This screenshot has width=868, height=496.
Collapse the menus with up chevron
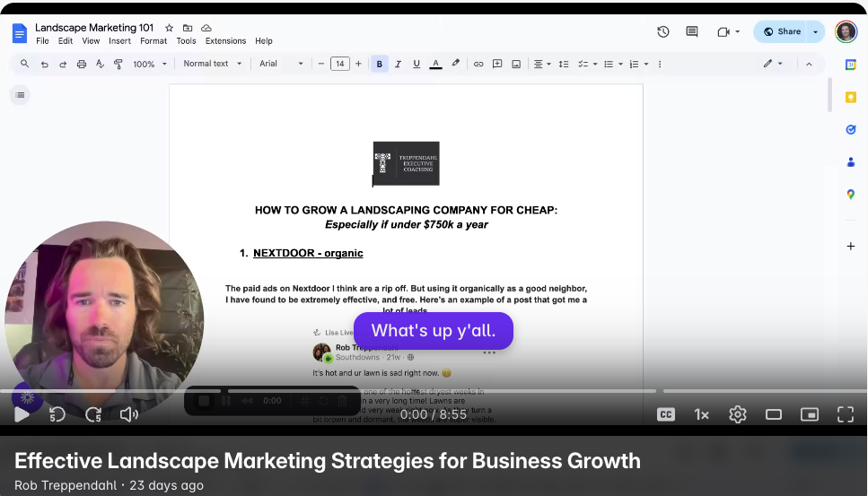[x=809, y=65]
